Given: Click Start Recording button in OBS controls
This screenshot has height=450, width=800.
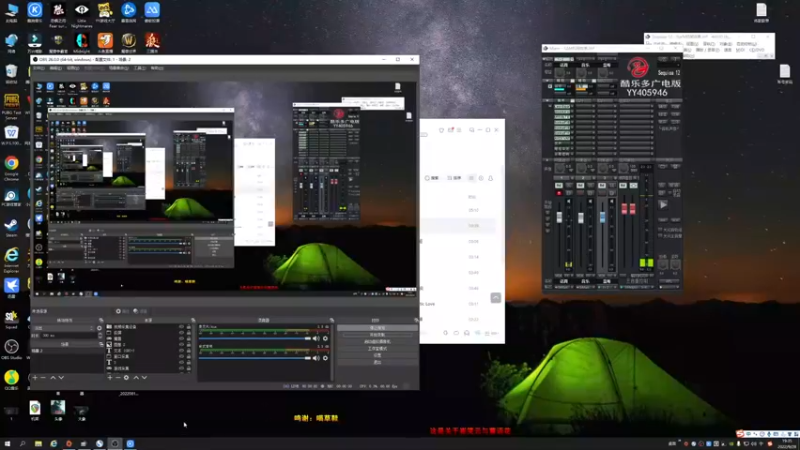Looking at the screenshot, I should (378, 335).
